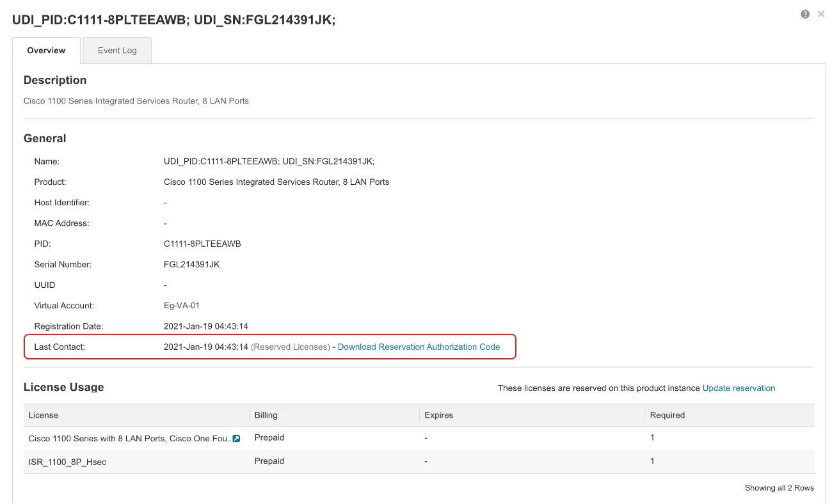Open the help question mark icon
The image size is (839, 504).
[x=805, y=14]
